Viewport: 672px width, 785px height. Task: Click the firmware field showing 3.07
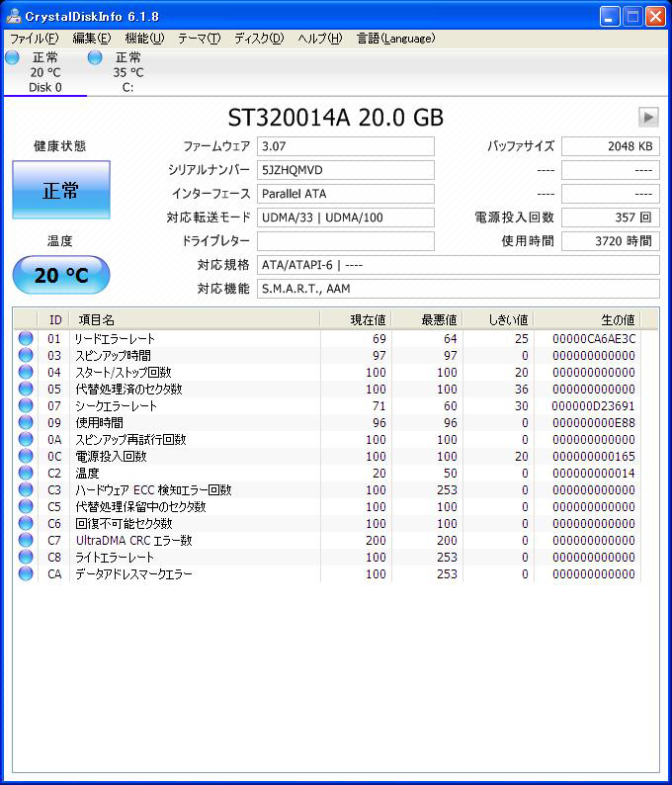point(346,146)
